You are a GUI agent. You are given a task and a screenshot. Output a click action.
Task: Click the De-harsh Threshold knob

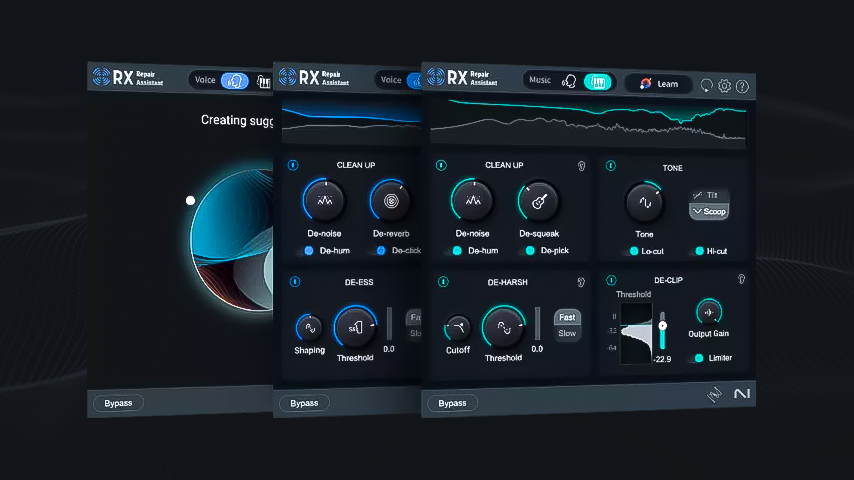[503, 327]
